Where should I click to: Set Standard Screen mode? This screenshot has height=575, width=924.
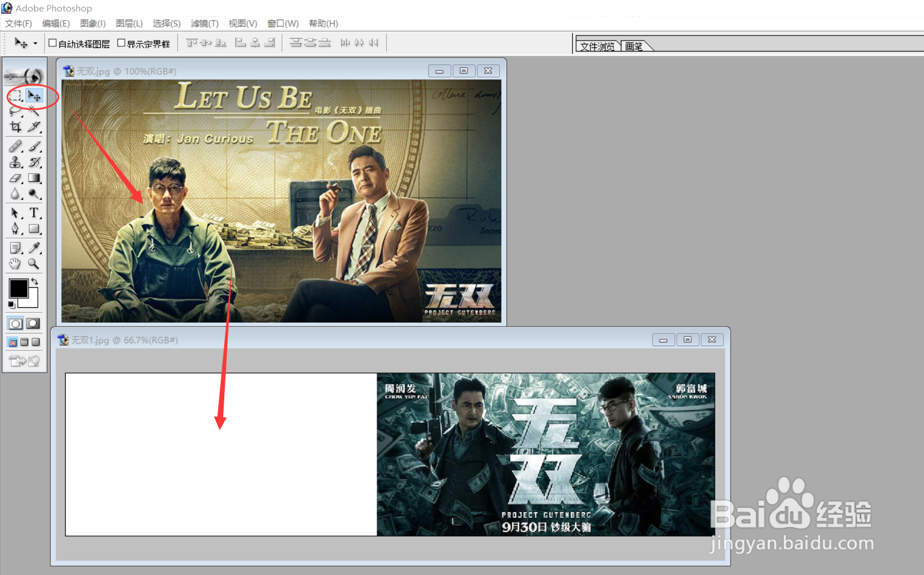tap(13, 342)
